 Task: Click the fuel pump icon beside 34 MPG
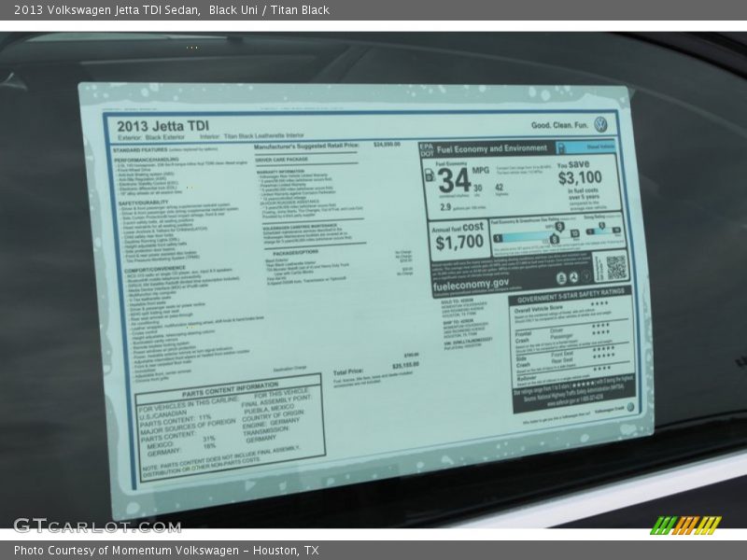(x=430, y=175)
